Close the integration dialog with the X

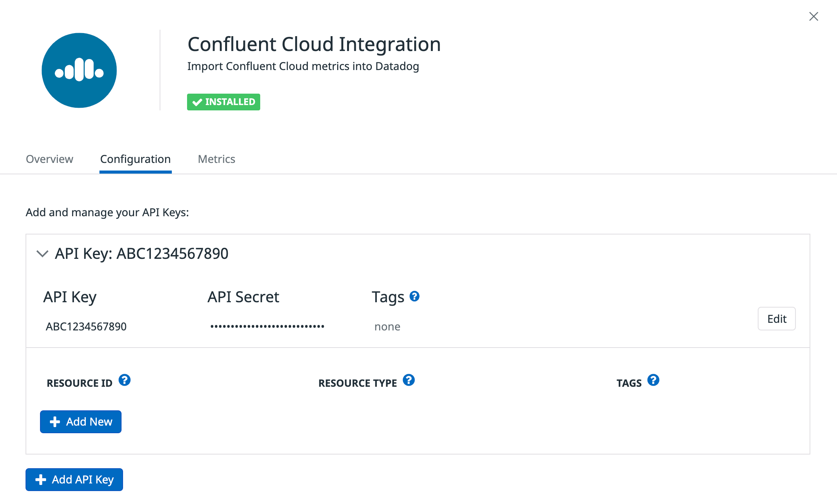coord(814,16)
